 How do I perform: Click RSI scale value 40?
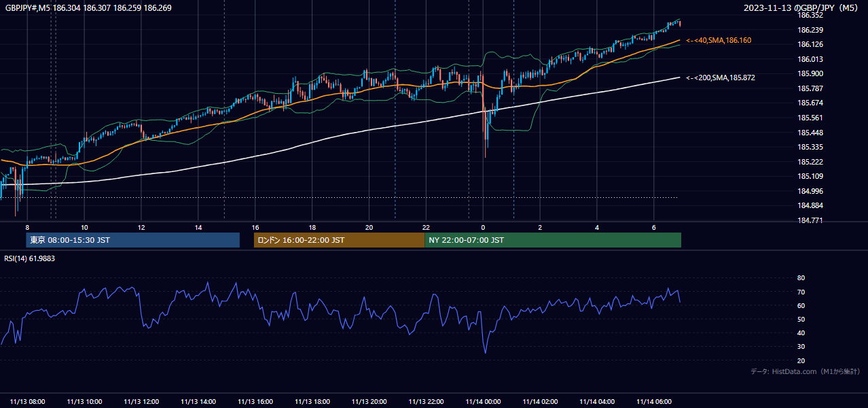[x=801, y=333]
